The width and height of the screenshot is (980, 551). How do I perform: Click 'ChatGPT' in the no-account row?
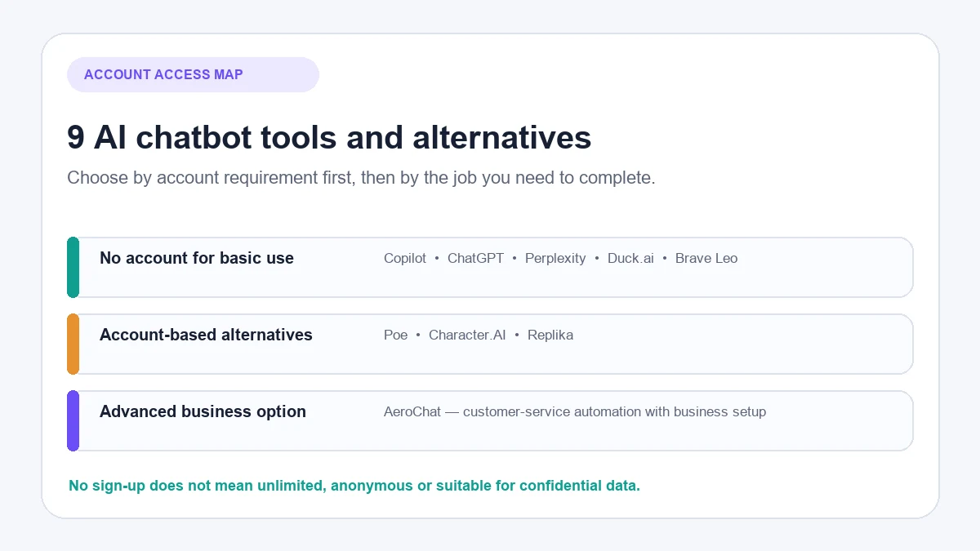click(475, 258)
